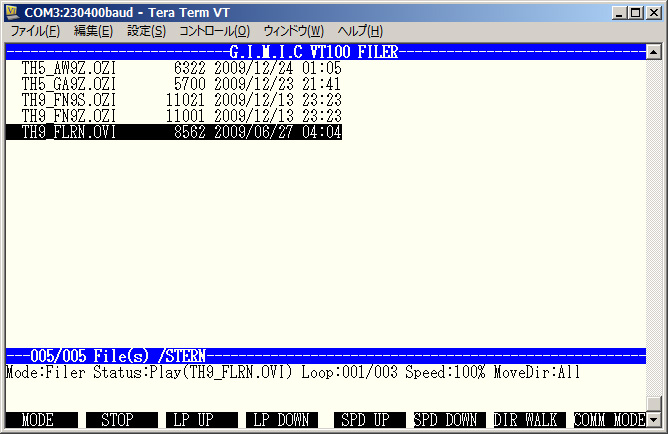This screenshot has width=668, height=434.
Task: Open the 設定(S) menu
Action: point(146,31)
